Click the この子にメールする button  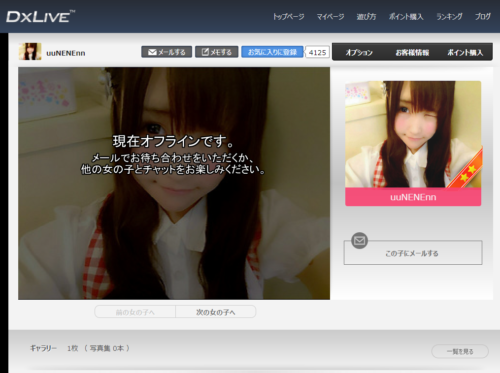(413, 253)
